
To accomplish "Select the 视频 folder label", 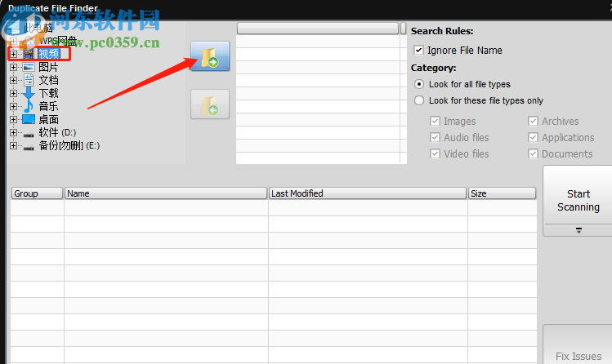I will tap(49, 54).
